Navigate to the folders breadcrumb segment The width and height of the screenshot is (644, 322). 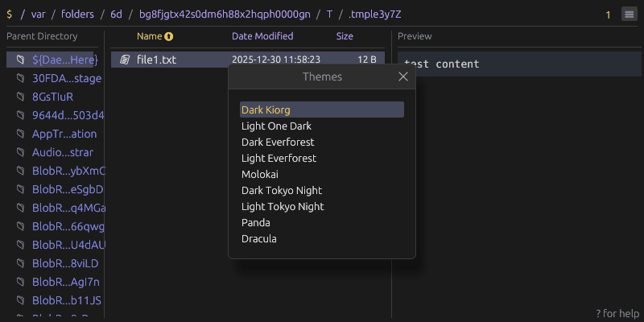click(x=77, y=14)
